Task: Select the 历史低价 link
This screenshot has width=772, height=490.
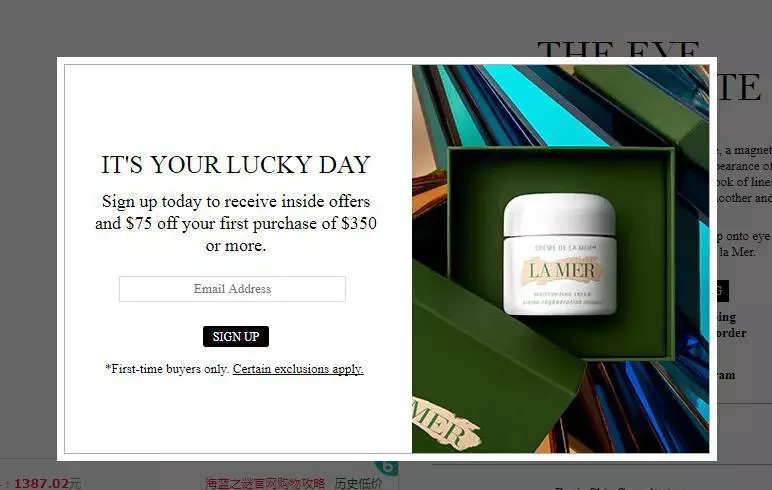Action: (x=358, y=483)
